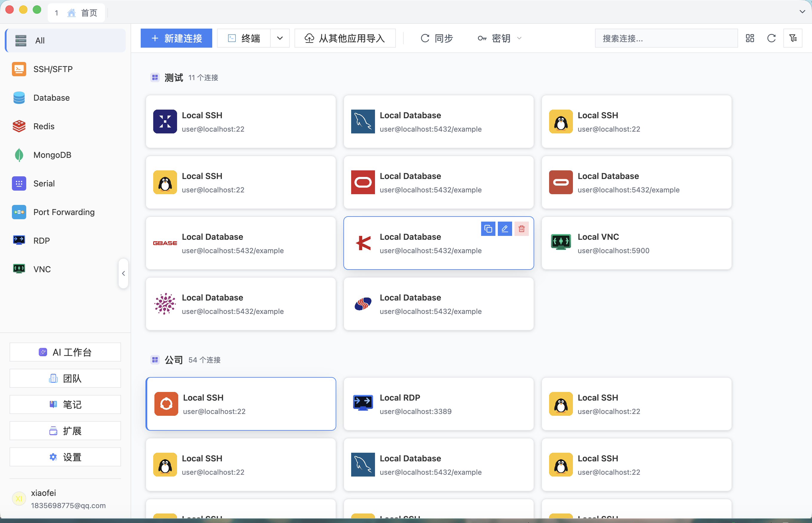Click the user@localhost:5900 address text
The image size is (812, 523).
tap(613, 251)
